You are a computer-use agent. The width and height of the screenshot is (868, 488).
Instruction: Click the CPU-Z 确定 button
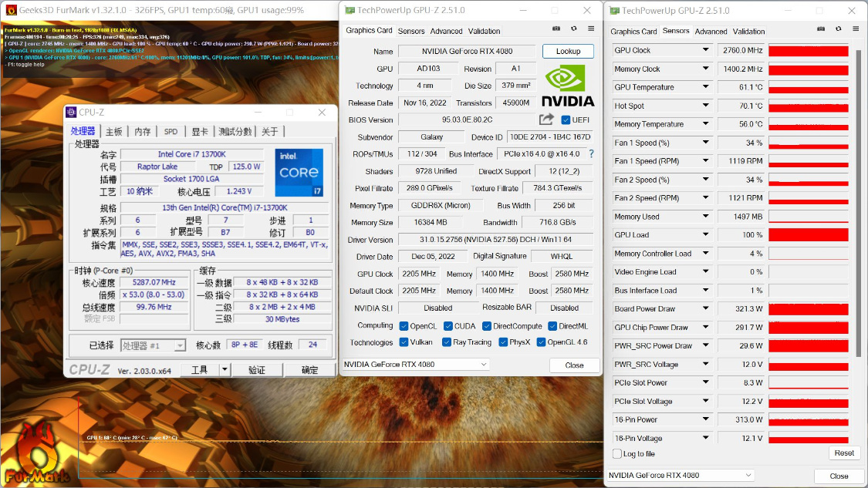(309, 369)
